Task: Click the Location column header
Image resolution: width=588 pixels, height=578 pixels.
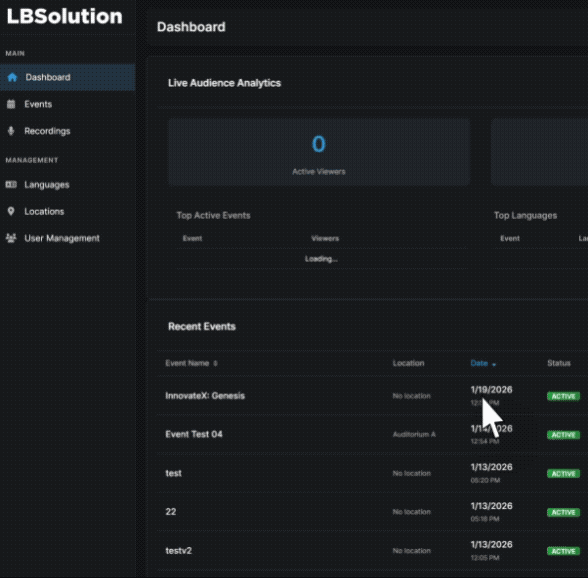Action: click(x=408, y=363)
